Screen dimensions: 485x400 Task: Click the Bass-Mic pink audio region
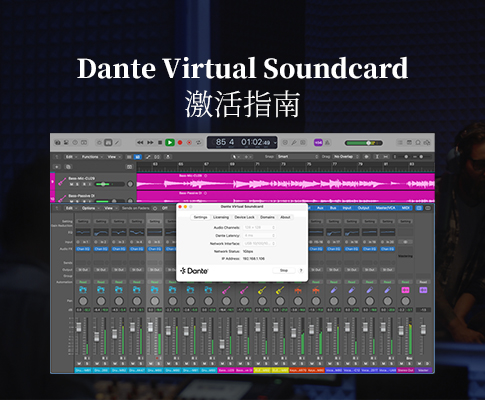pyautogui.click(x=286, y=181)
